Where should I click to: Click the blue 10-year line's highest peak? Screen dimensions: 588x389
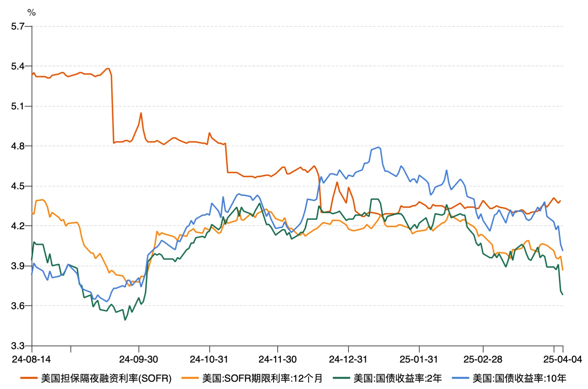pyautogui.click(x=378, y=147)
